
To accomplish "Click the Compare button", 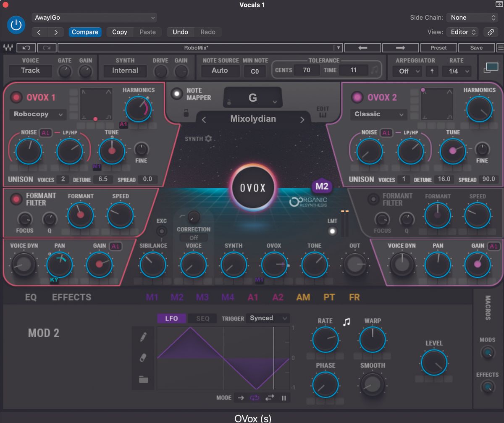I will point(85,32).
